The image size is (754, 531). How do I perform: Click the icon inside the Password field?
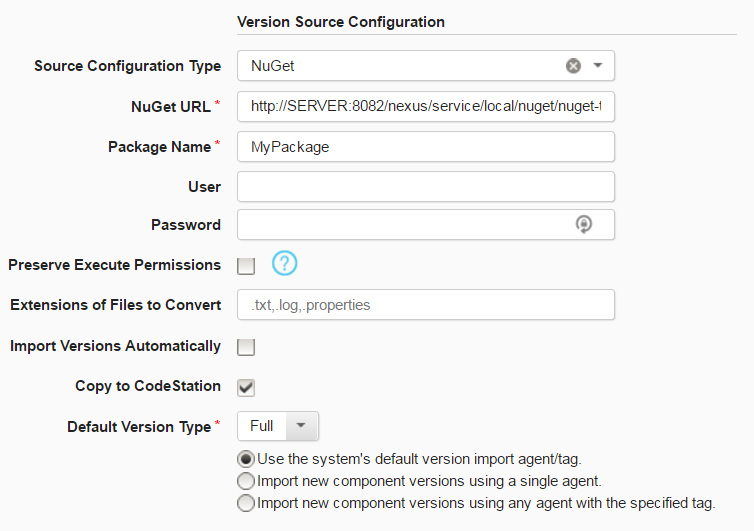(x=584, y=225)
